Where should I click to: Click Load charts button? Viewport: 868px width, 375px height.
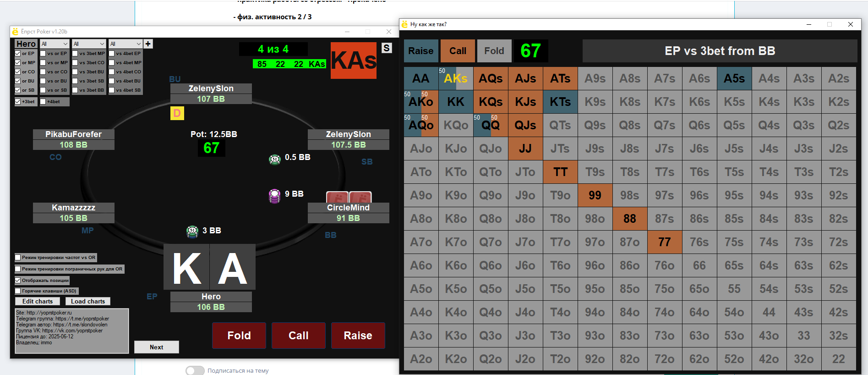(x=88, y=301)
